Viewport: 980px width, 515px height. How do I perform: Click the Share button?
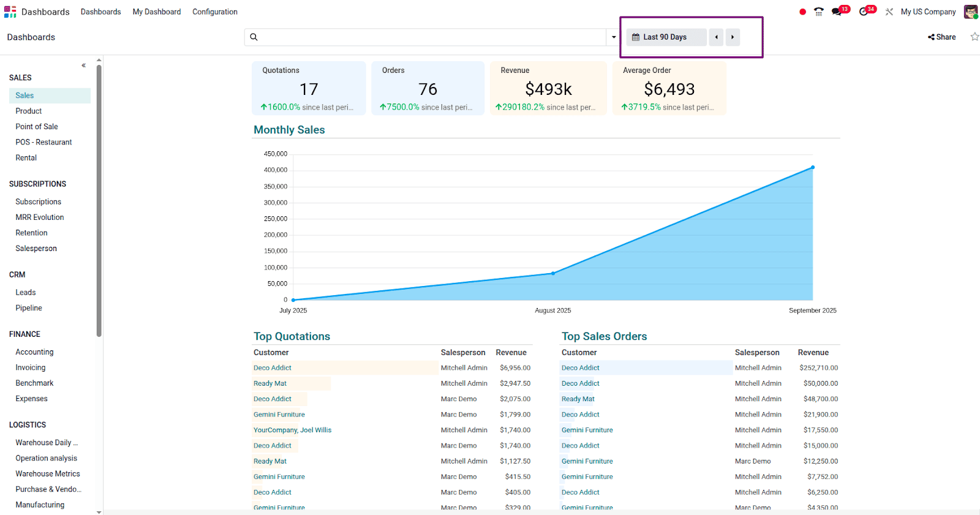[x=942, y=37]
